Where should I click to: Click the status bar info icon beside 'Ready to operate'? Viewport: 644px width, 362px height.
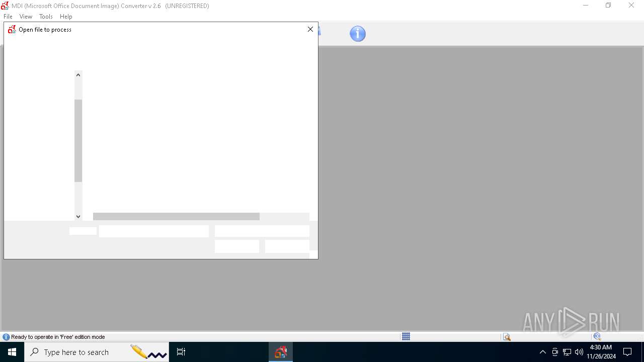tap(6, 337)
